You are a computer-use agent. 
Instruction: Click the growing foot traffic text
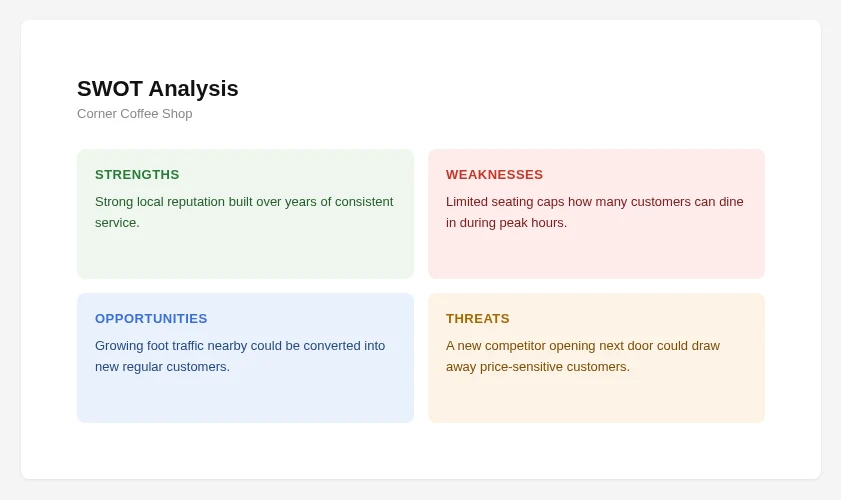click(x=240, y=356)
